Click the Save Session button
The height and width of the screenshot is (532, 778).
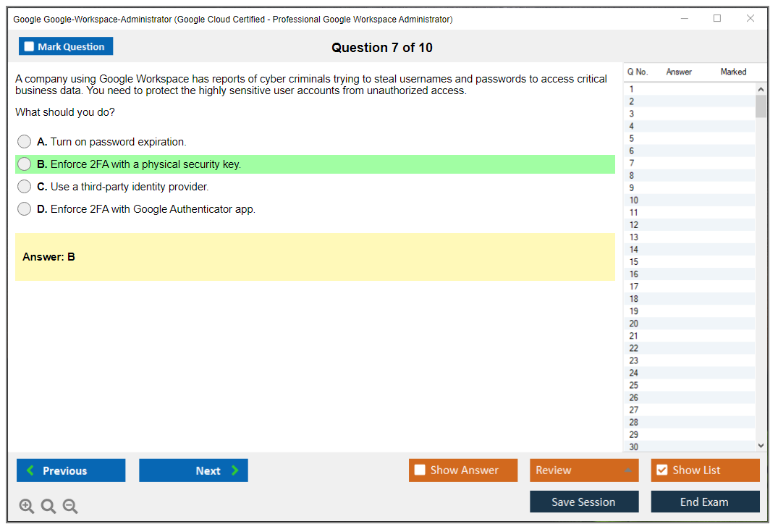pyautogui.click(x=584, y=502)
